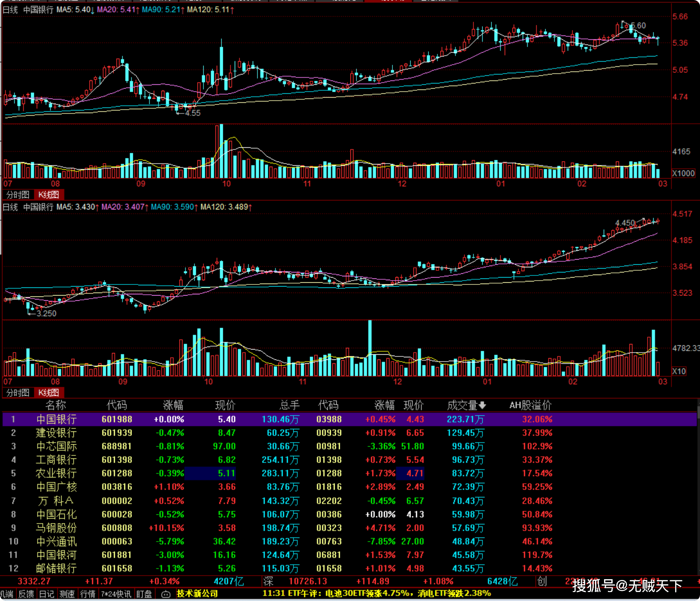Click the robot icon in status bar
Screen dimensions: 700x601
pyautogui.click(x=166, y=594)
